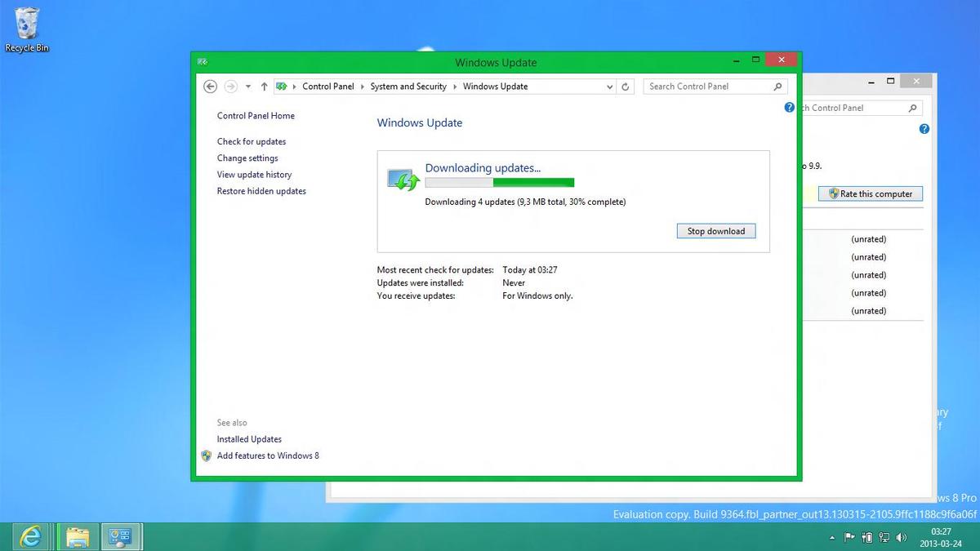
Task: Click Rate this computer in the background window
Action: [x=871, y=194]
